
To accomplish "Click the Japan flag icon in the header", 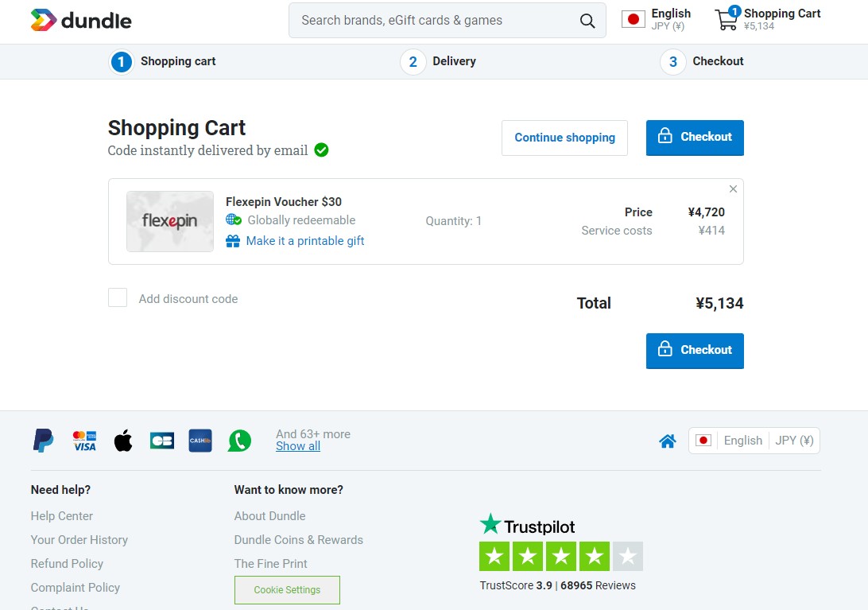I will click(634, 19).
